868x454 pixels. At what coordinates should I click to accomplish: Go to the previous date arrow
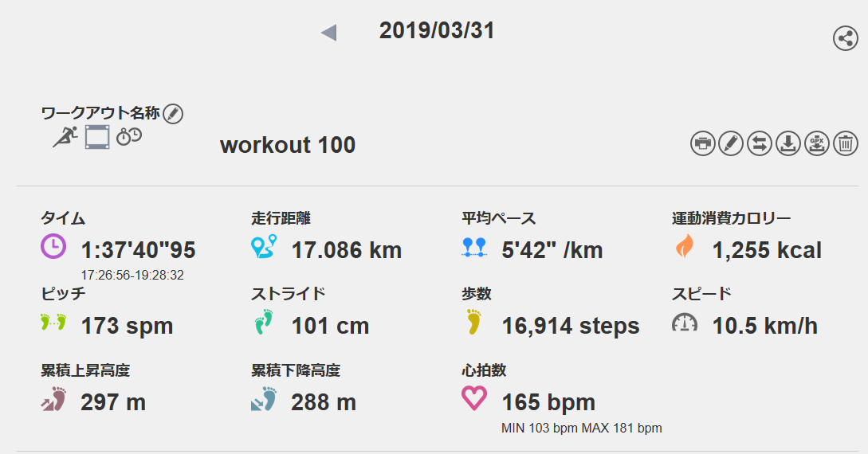[x=328, y=33]
